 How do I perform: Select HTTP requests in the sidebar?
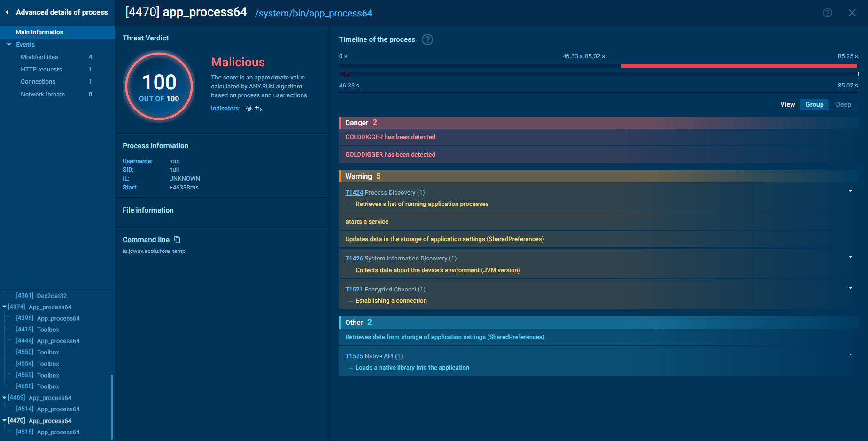41,69
